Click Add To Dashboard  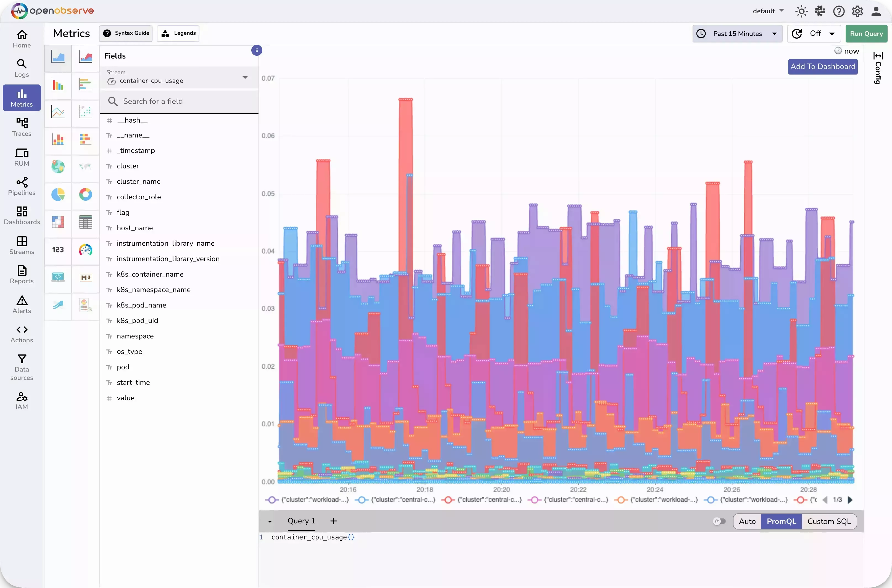point(822,66)
